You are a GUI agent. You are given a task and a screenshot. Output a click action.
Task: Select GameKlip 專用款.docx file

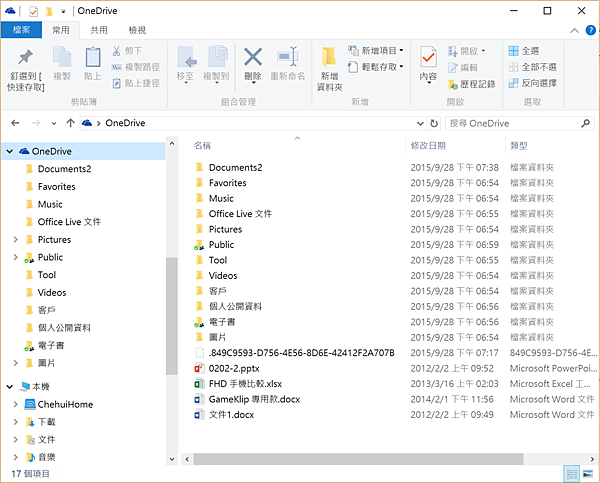click(x=254, y=400)
